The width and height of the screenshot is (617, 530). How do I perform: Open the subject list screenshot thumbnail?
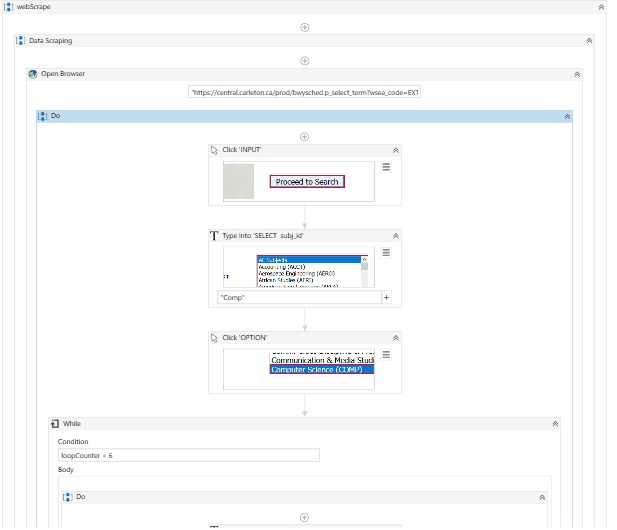coord(299,267)
